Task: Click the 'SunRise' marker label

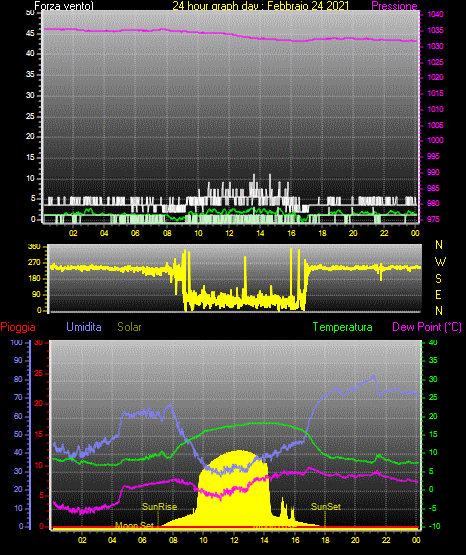Action: pyautogui.click(x=160, y=507)
